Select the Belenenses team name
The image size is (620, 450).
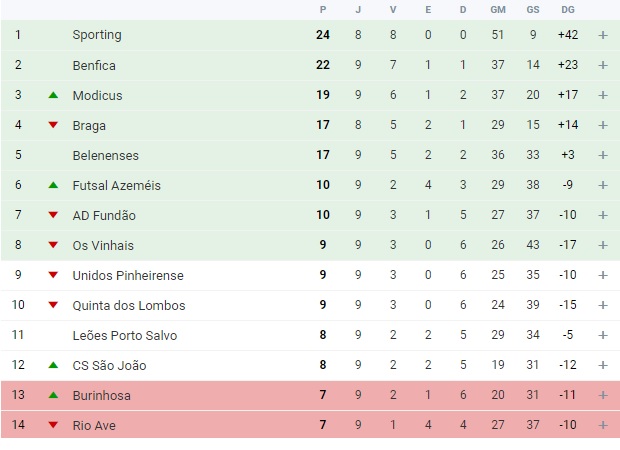coord(106,155)
